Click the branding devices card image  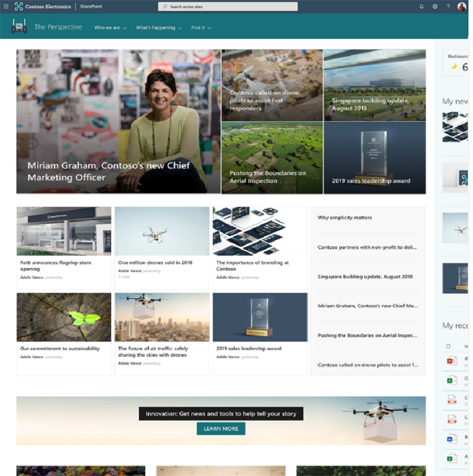[260, 231]
